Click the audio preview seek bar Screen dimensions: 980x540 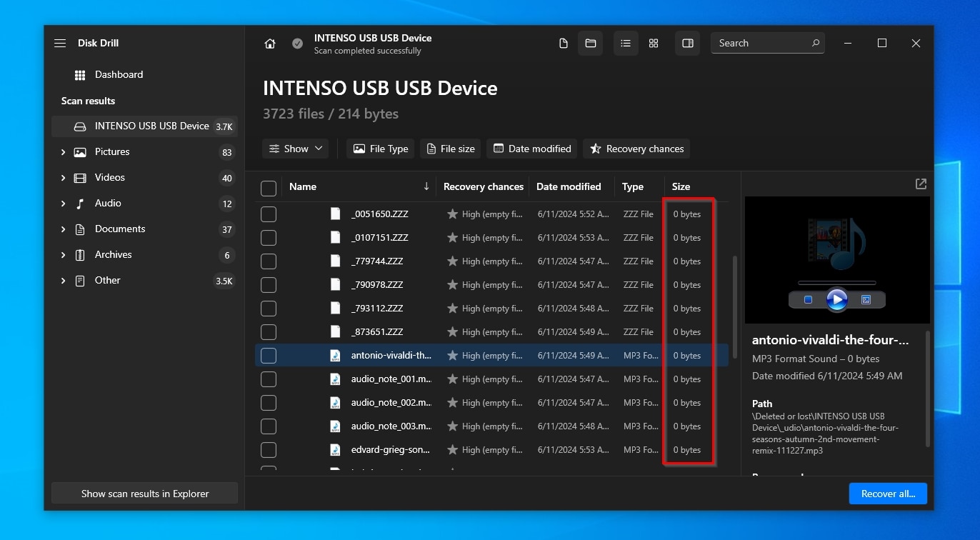(x=836, y=283)
